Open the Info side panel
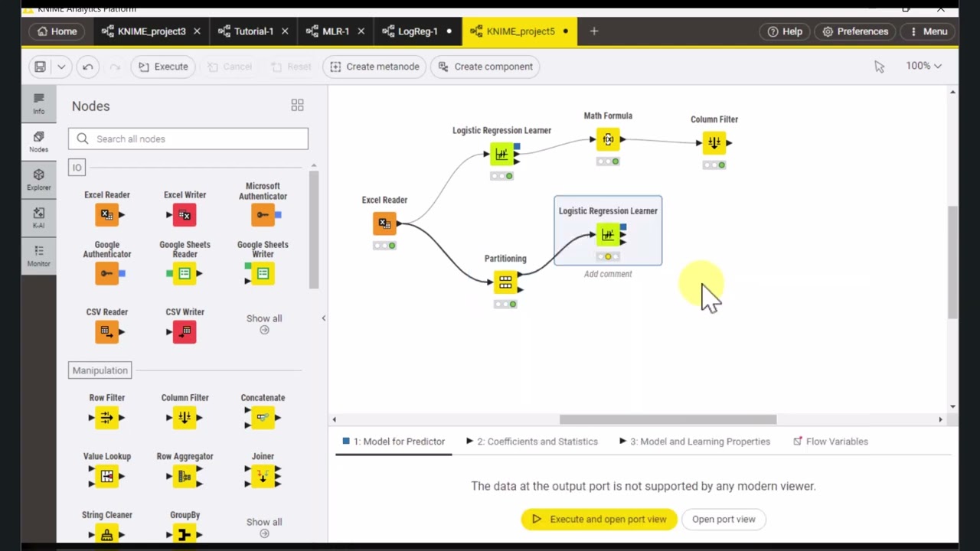The image size is (980, 551). 39,103
